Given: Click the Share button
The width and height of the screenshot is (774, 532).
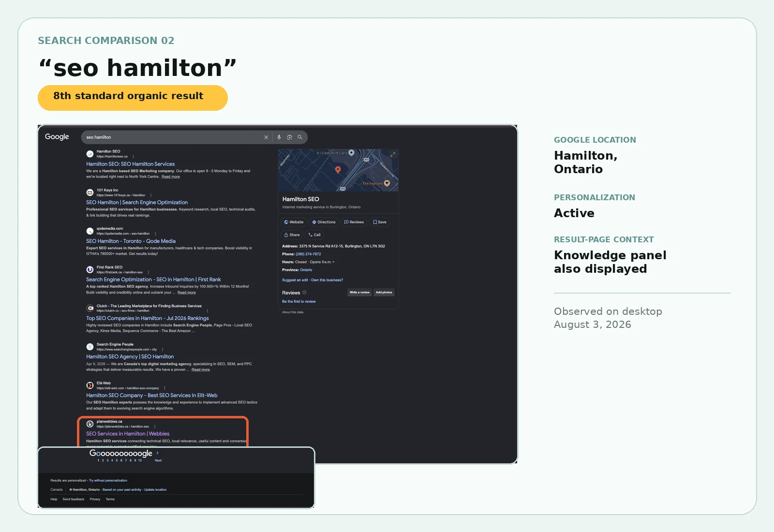Looking at the screenshot, I should tap(292, 235).
